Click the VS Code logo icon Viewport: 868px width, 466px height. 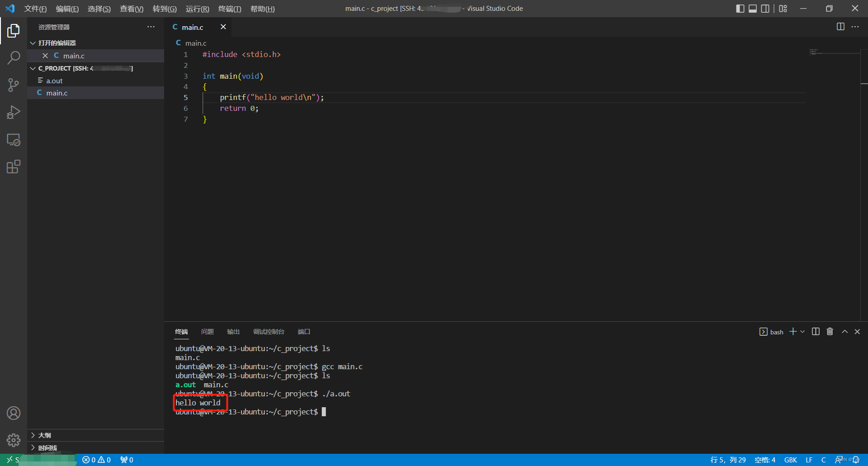click(x=10, y=8)
